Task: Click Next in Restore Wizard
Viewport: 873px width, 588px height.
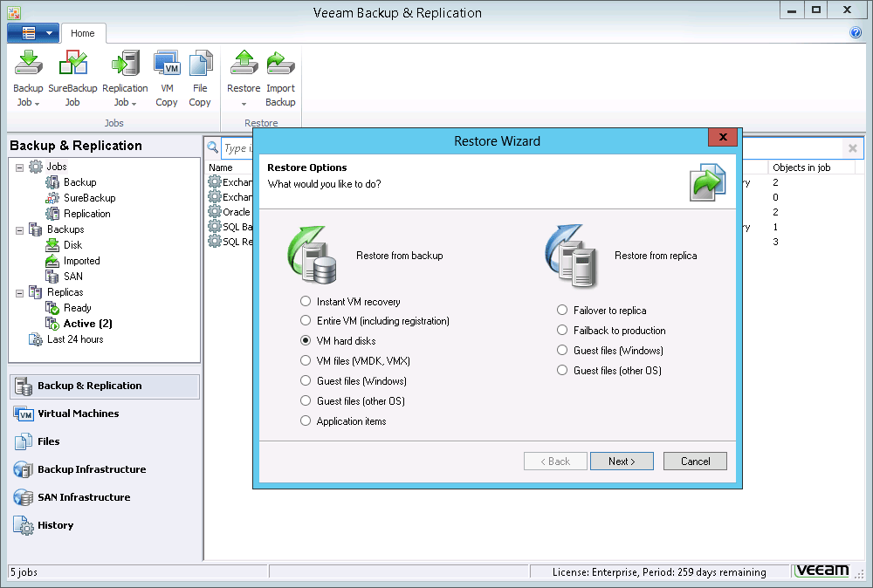Action: click(622, 462)
